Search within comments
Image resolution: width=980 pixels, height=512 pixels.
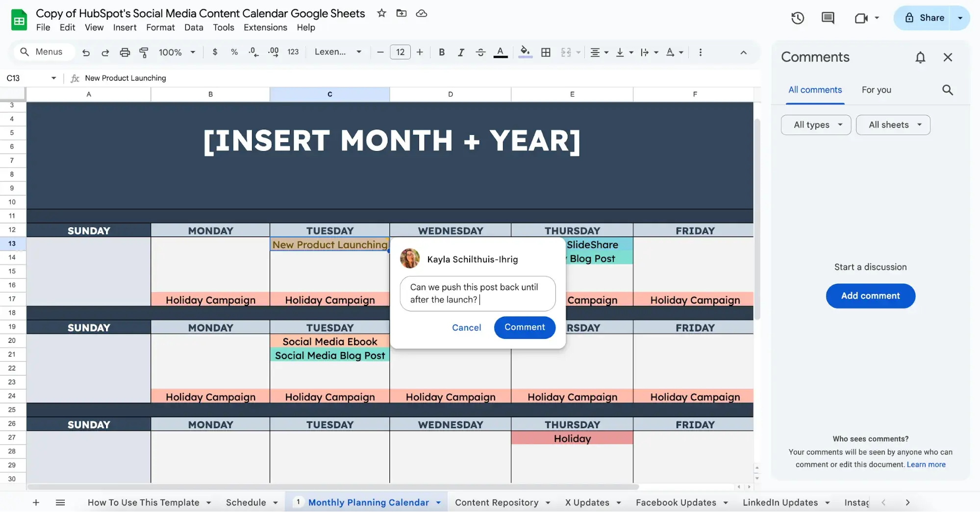coord(948,90)
